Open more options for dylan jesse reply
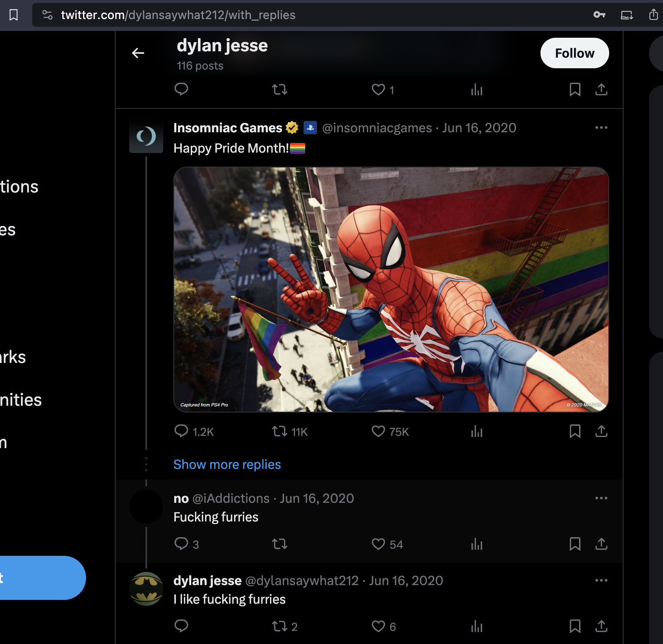 (601, 580)
